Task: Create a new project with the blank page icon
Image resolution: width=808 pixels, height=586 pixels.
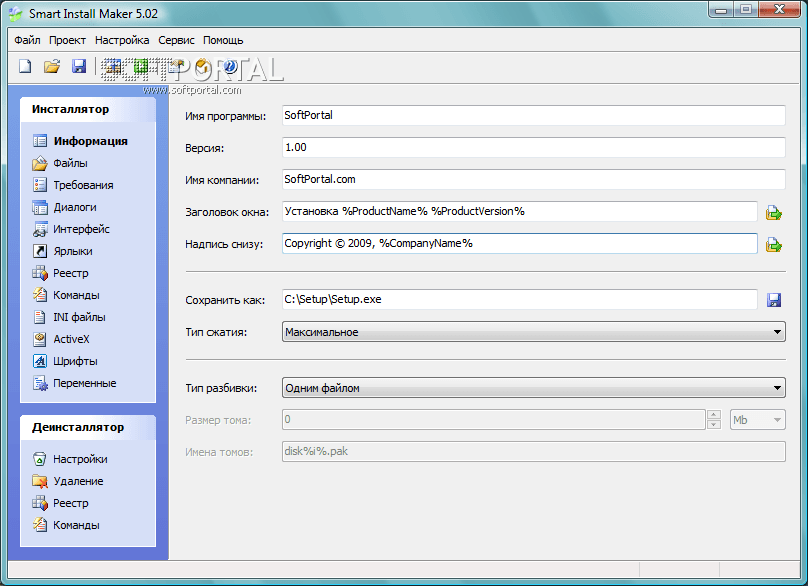Action: click(x=25, y=66)
